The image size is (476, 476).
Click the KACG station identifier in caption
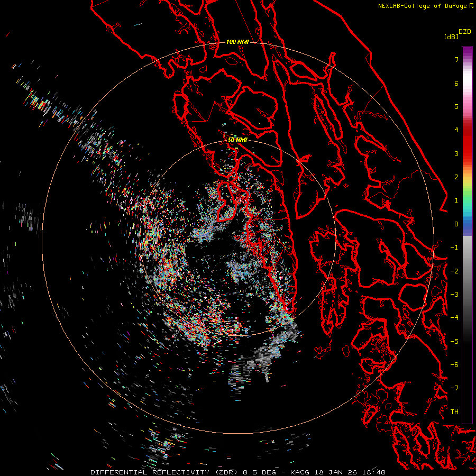[300, 472]
